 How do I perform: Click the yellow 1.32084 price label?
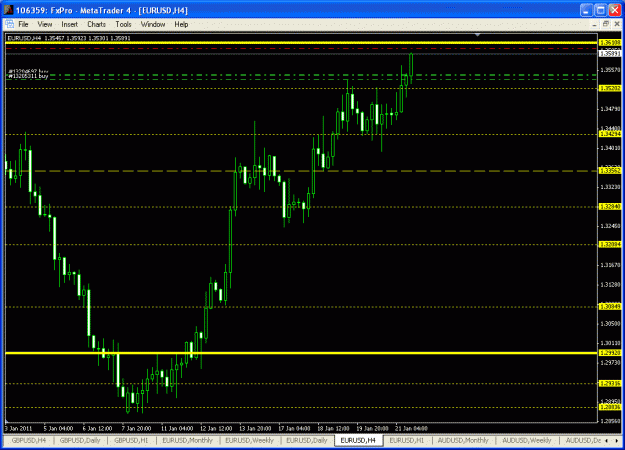pyautogui.click(x=610, y=244)
